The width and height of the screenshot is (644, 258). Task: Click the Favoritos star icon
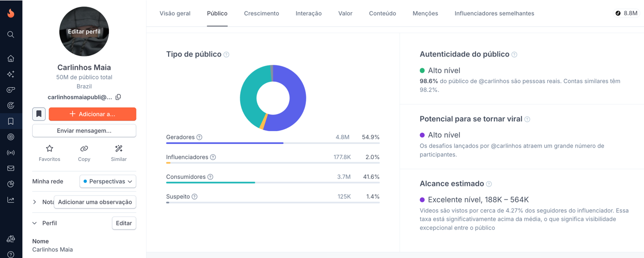(50, 149)
